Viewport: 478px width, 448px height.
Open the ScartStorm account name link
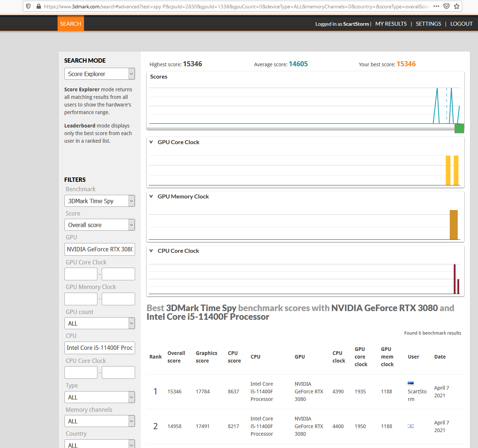click(x=356, y=24)
